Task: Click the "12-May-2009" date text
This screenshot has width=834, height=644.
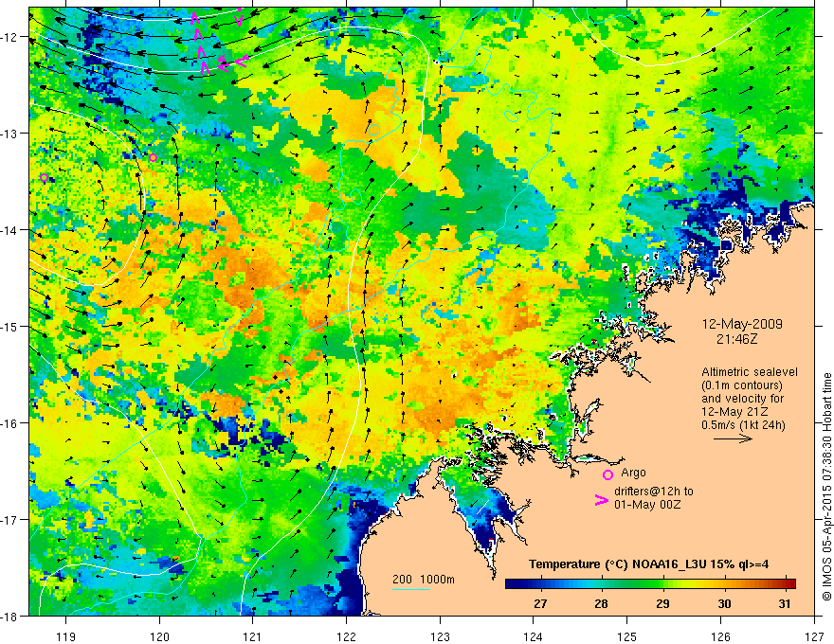Action: click(742, 324)
